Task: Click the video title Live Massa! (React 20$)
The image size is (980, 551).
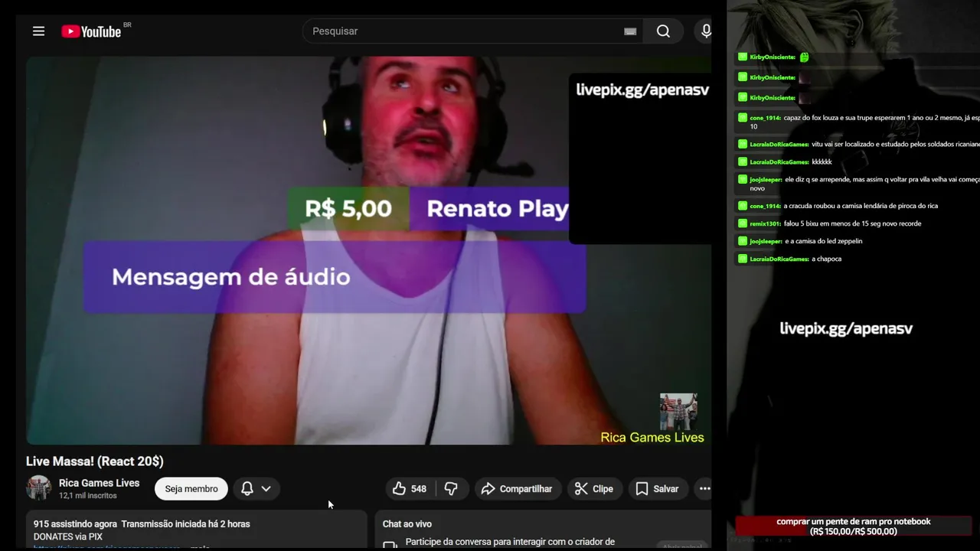Action: point(95,461)
